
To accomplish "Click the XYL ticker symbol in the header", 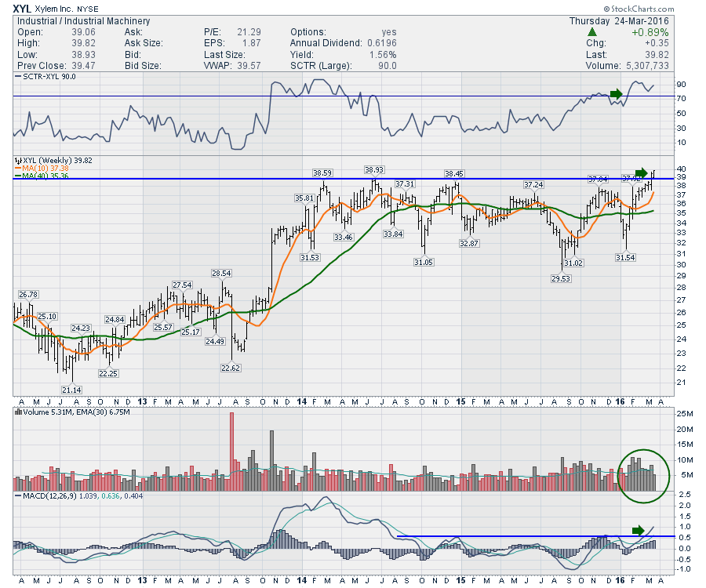I will (x=22, y=9).
